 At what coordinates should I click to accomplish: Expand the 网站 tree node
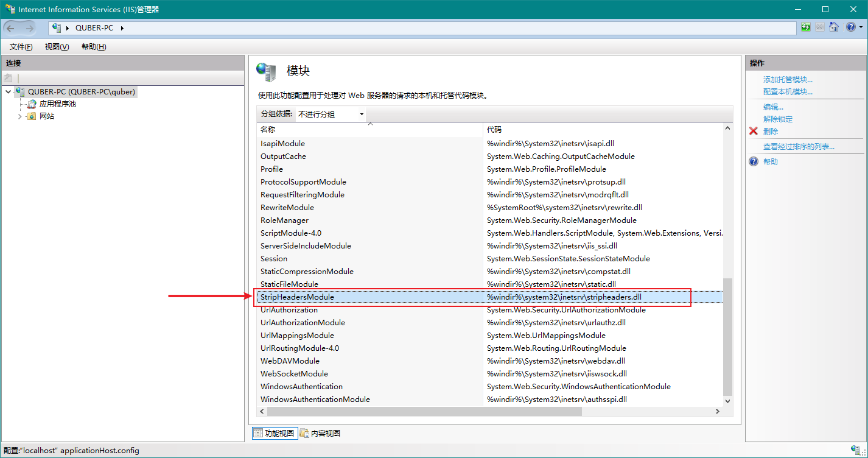point(20,116)
